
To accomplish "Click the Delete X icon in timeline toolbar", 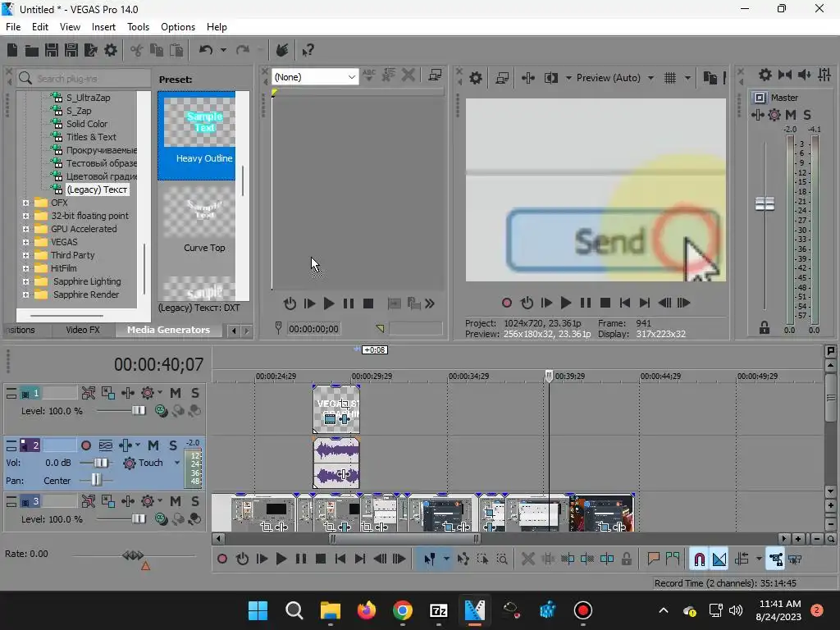I will pos(527,559).
